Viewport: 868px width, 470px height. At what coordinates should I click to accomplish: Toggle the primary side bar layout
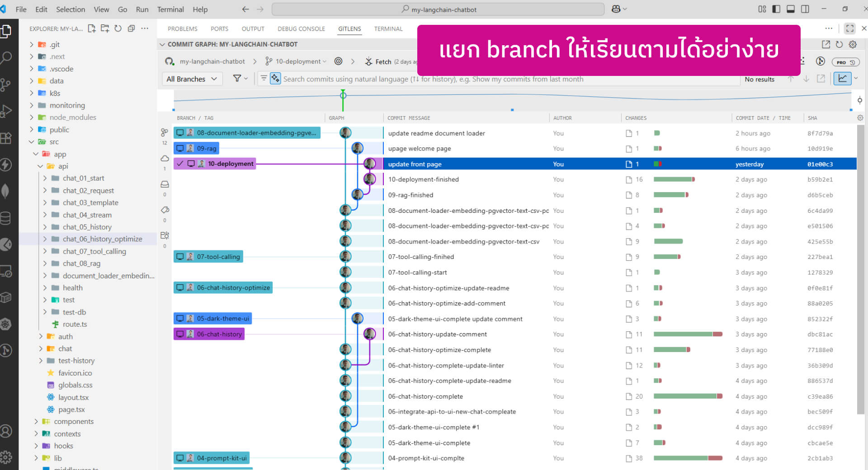(x=776, y=9)
